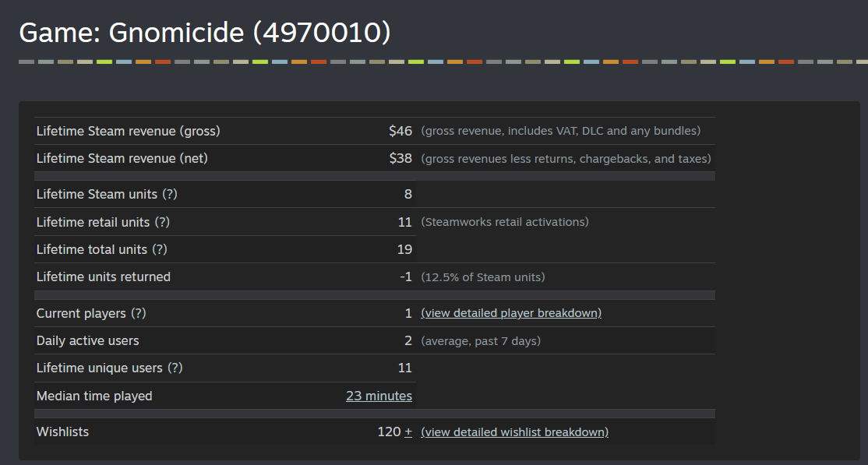Click the $46 gross revenue value
Screen dimensions: 868x465
[400, 131]
